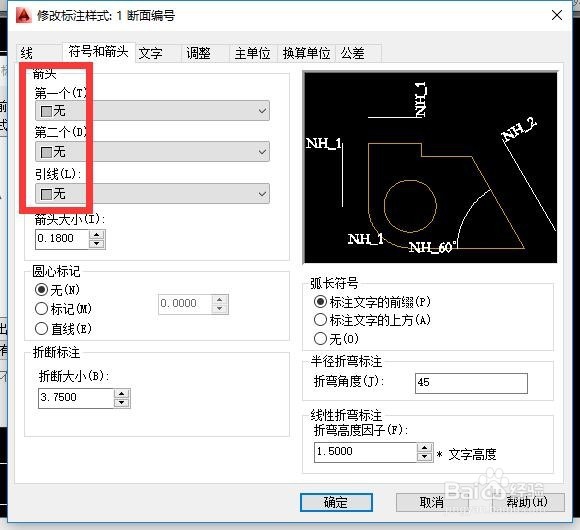
Task: Open help with 帮助(H) button
Action: (x=528, y=503)
